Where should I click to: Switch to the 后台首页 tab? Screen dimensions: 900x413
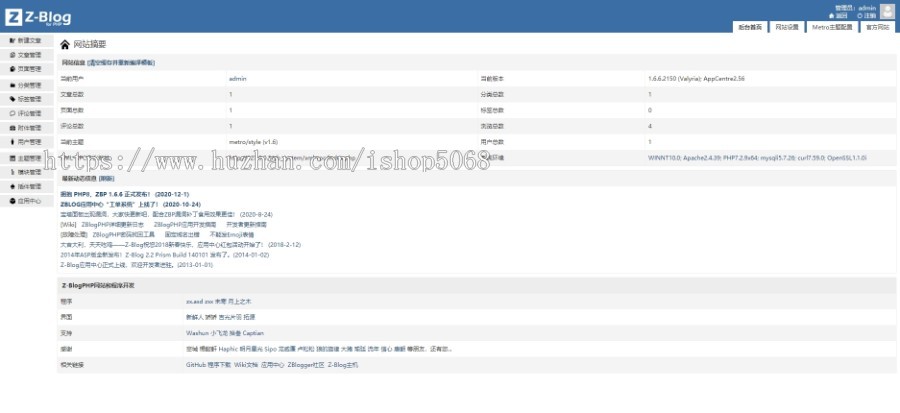pyautogui.click(x=750, y=27)
